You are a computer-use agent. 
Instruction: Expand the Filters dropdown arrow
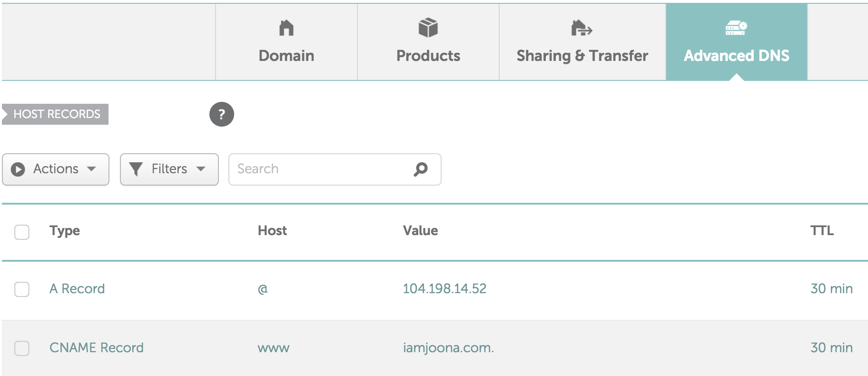pyautogui.click(x=201, y=169)
